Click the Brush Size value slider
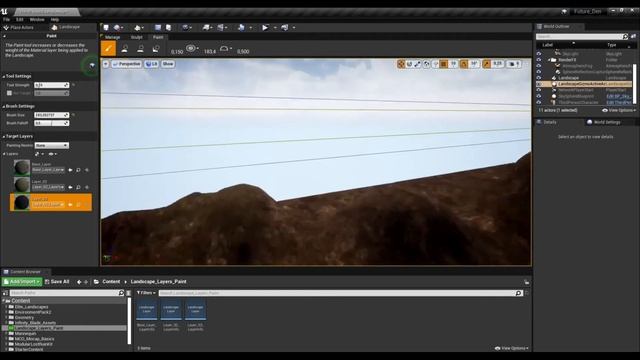Image resolution: width=640 pixels, height=360 pixels. 51,115
